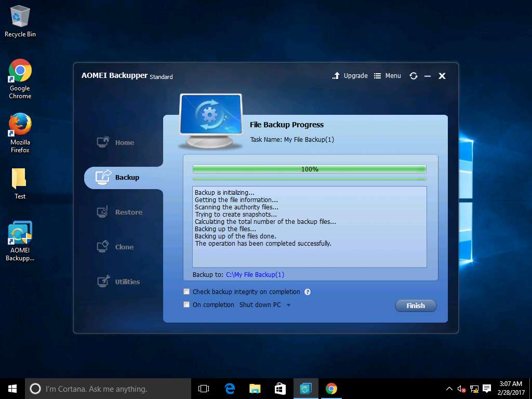Minimize the AOMEI Backupper window

(x=428, y=76)
